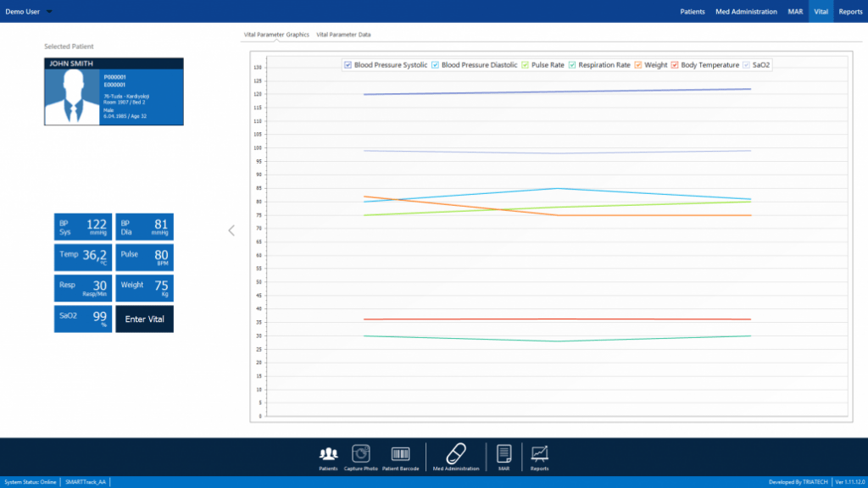Uncheck Blood Pressure Systolic in legend
The height and width of the screenshot is (488, 868).
click(348, 64)
